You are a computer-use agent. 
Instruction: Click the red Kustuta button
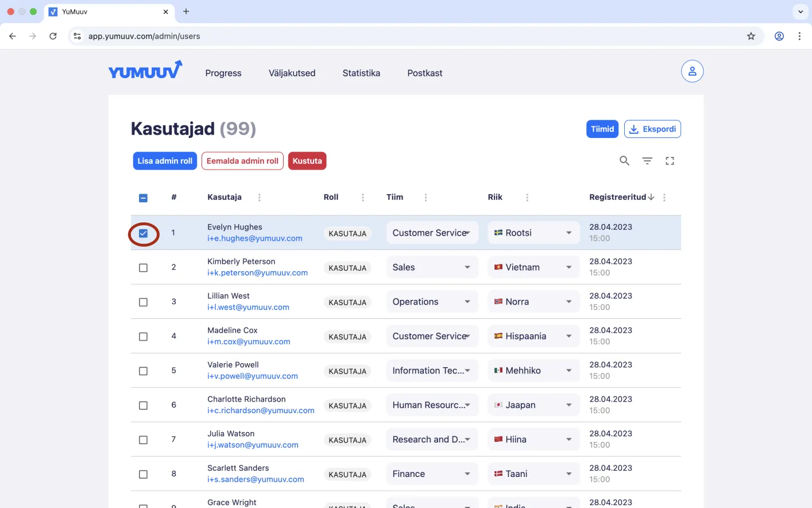(x=307, y=161)
